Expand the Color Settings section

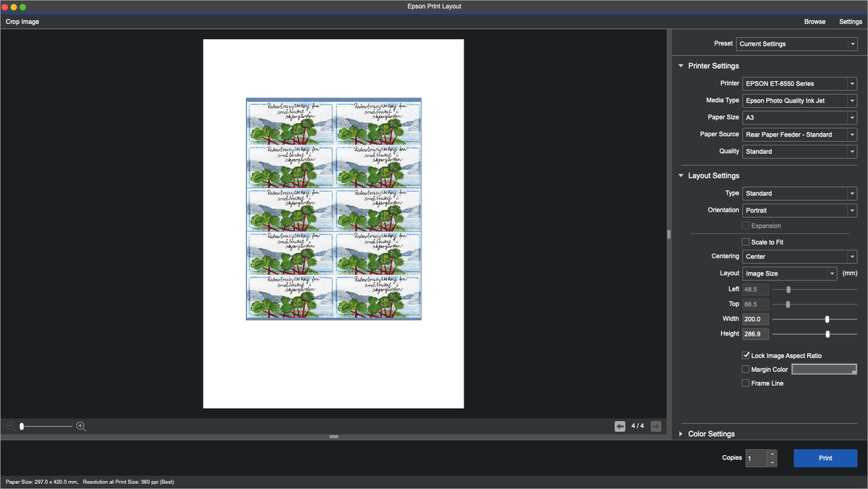681,434
